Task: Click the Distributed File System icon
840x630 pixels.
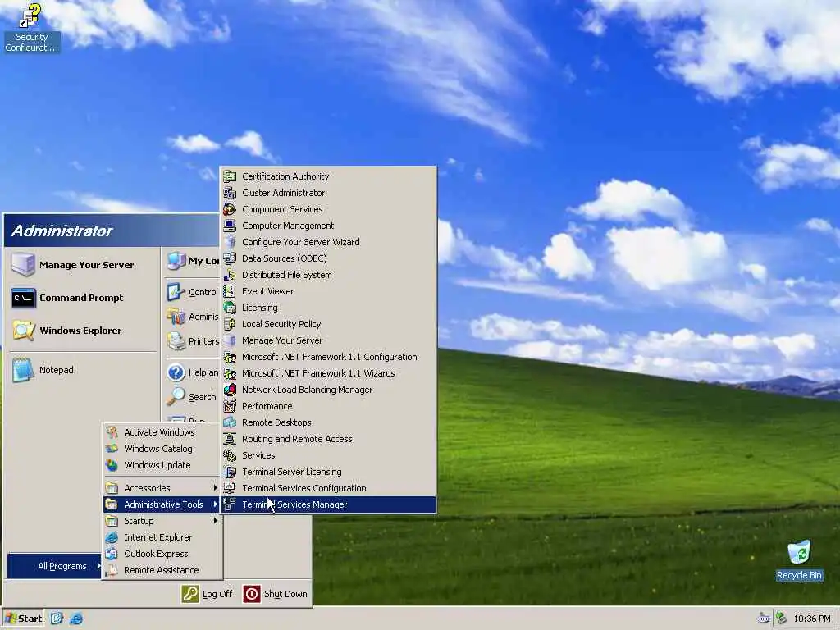Action: 230,275
